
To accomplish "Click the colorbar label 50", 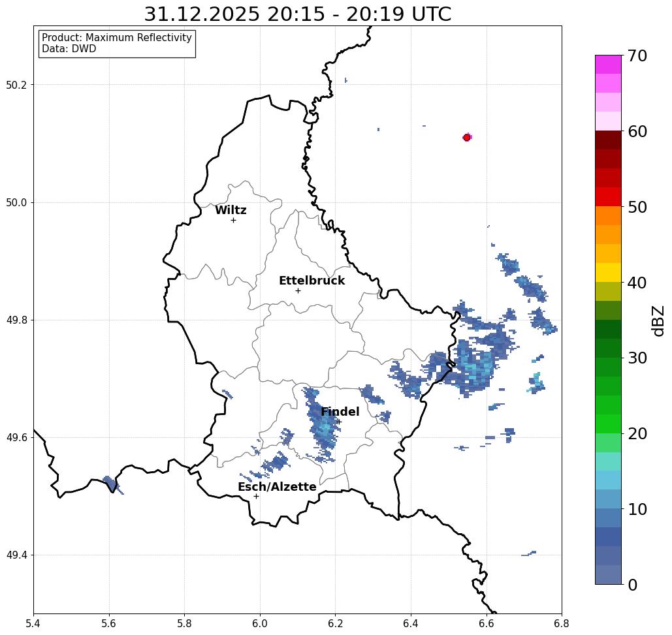I will click(637, 208).
